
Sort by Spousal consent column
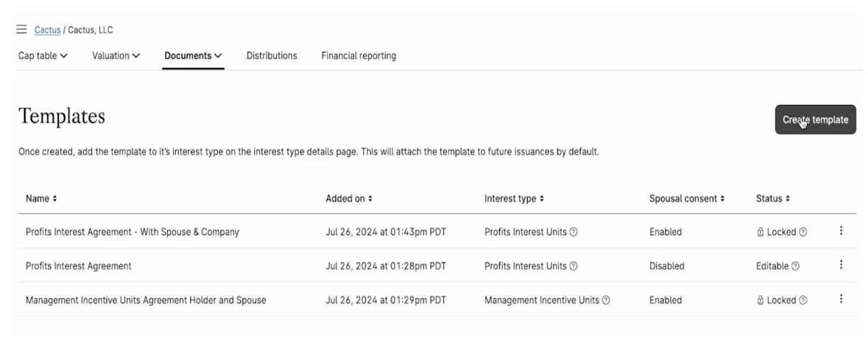pyautogui.click(x=686, y=199)
